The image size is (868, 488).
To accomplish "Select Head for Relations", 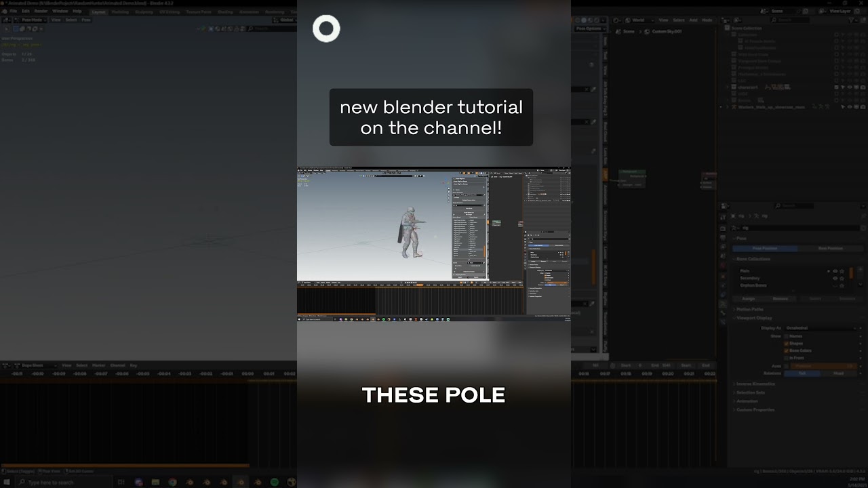I will click(x=839, y=373).
